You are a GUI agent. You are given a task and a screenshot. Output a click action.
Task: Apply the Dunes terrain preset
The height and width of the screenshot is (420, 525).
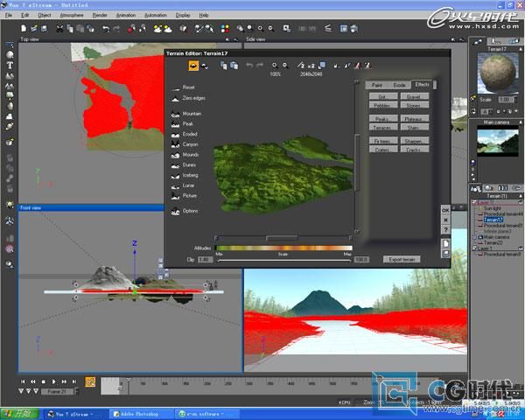coord(184,165)
